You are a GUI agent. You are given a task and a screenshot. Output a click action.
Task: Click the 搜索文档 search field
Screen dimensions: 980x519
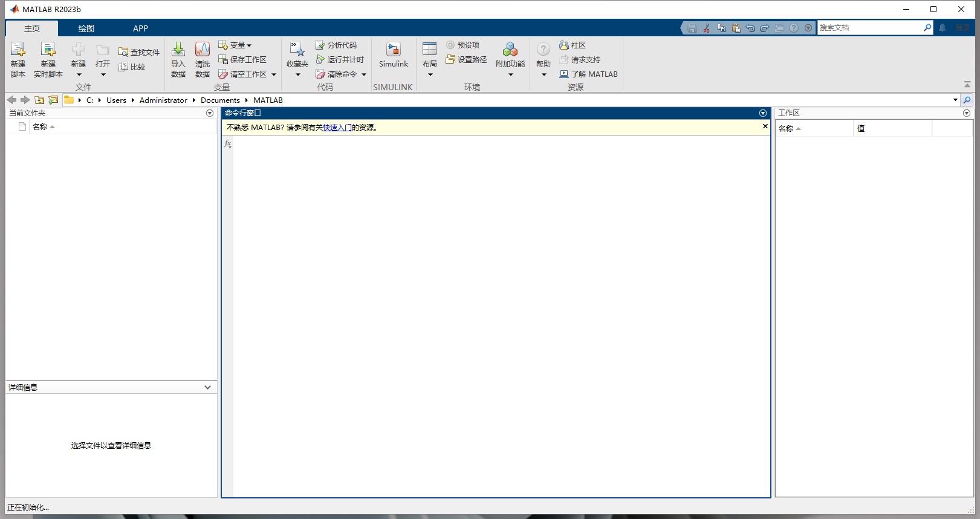tap(870, 28)
